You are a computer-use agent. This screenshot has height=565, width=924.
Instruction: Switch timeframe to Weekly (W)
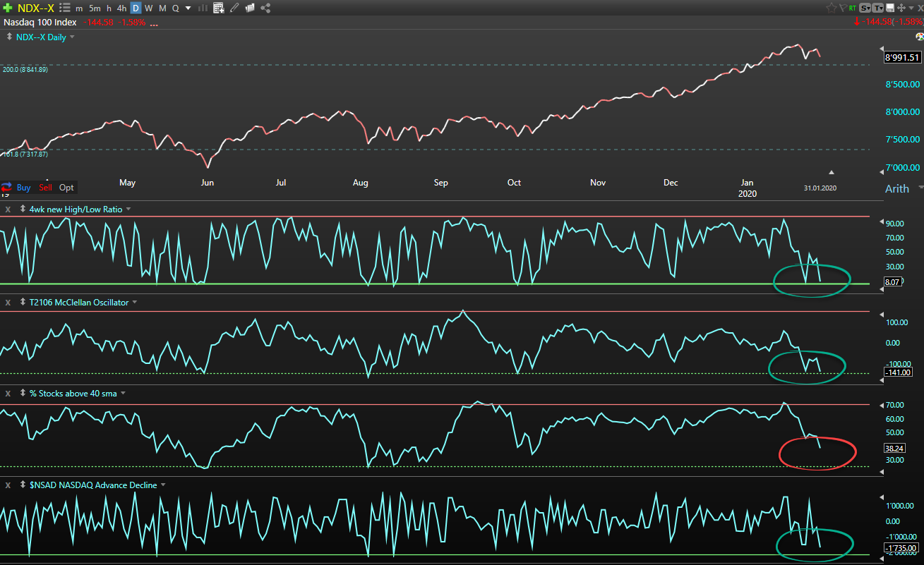pos(149,8)
